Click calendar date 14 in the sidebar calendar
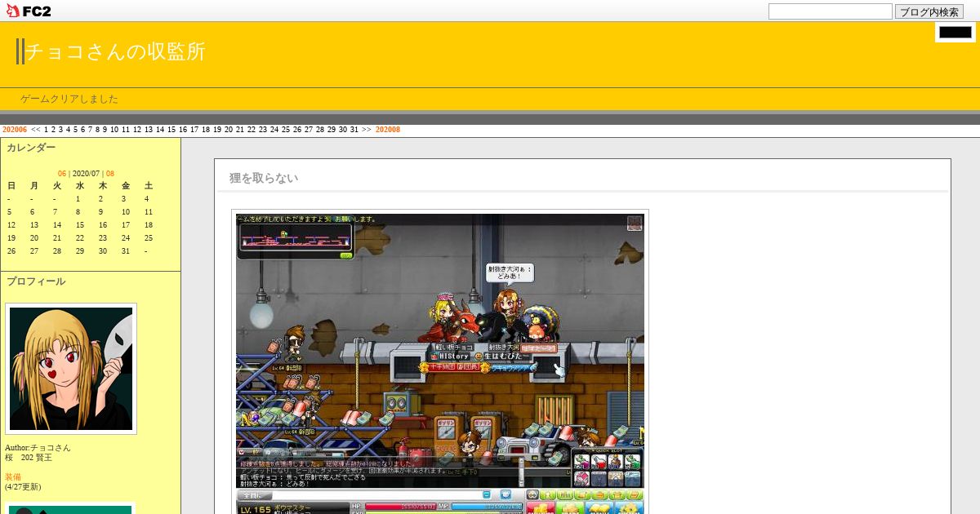The image size is (980, 514). [57, 225]
